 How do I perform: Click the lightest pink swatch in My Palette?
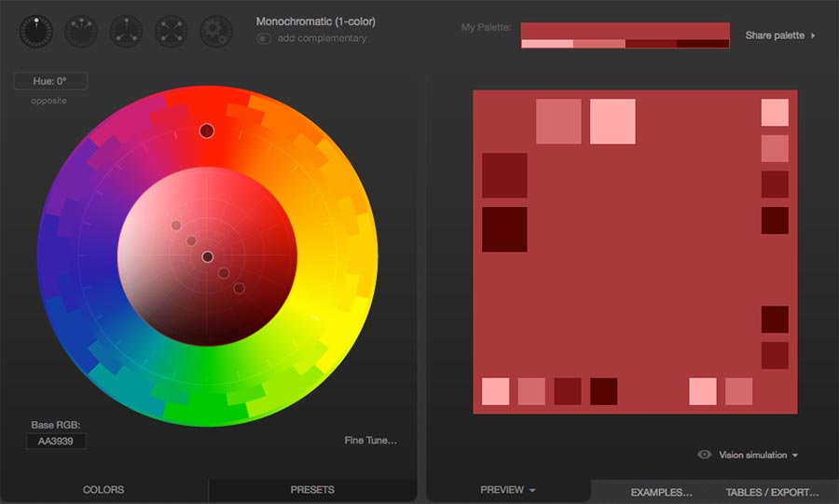point(547,43)
